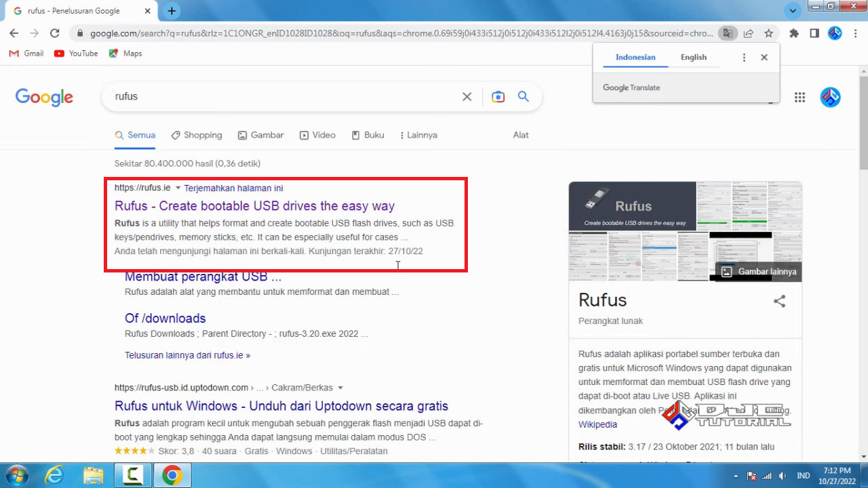Reload the page with refresh icon

(55, 33)
